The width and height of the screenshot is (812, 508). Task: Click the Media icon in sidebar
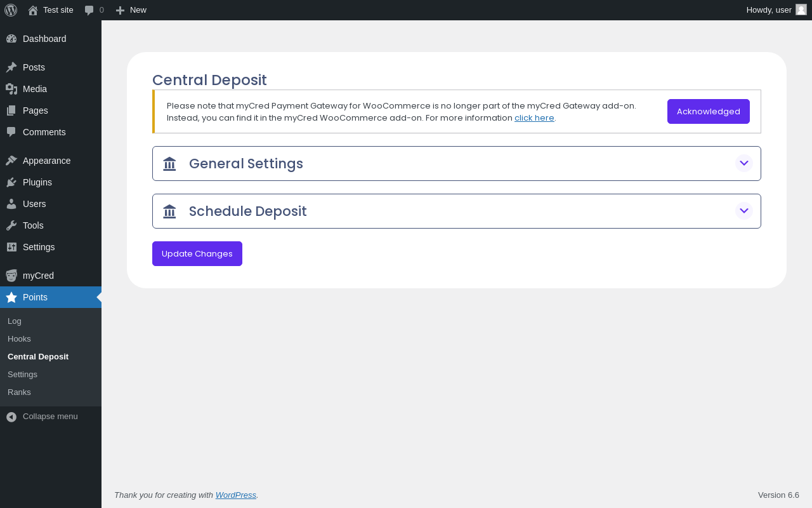coord(11,89)
